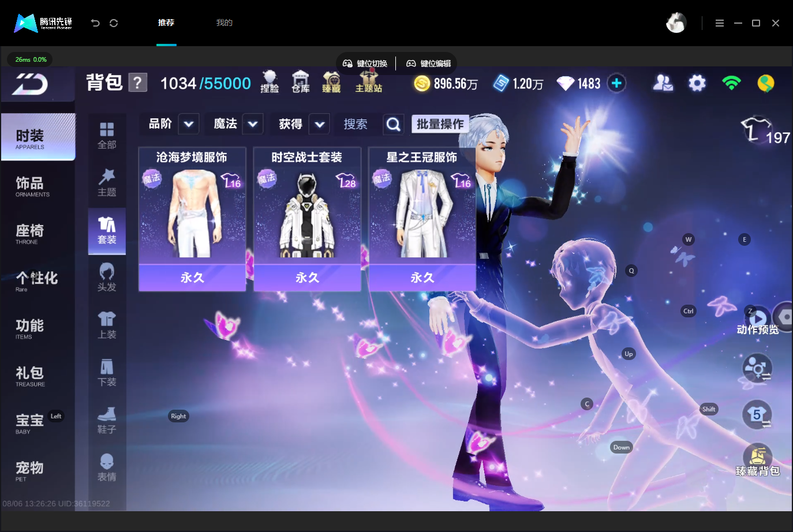Check the green Wi-Fi signal icon

tap(731, 84)
